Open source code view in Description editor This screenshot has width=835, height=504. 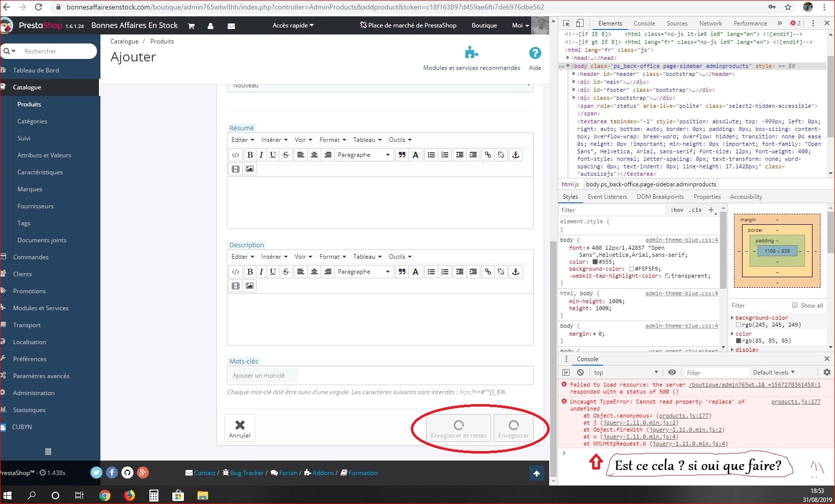tap(235, 272)
